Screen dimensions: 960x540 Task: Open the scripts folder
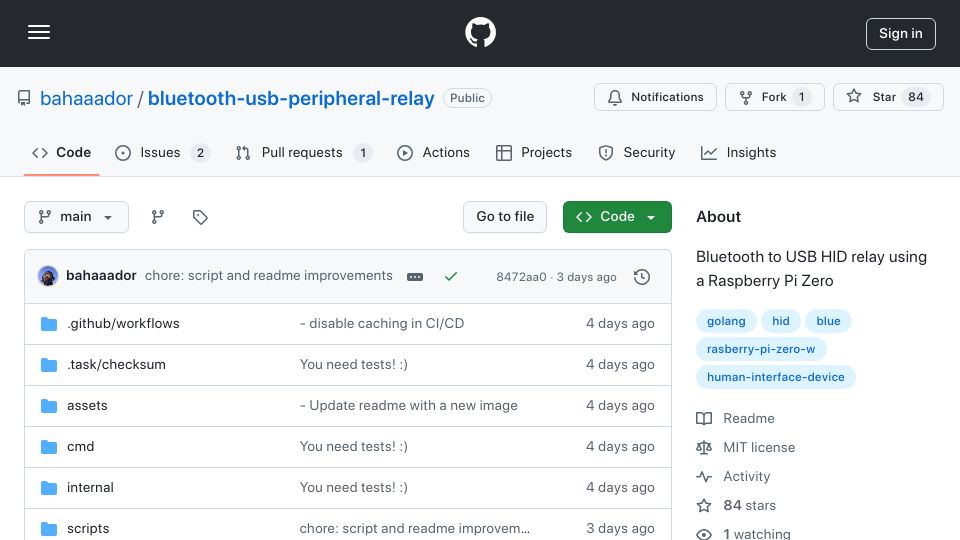coord(88,528)
